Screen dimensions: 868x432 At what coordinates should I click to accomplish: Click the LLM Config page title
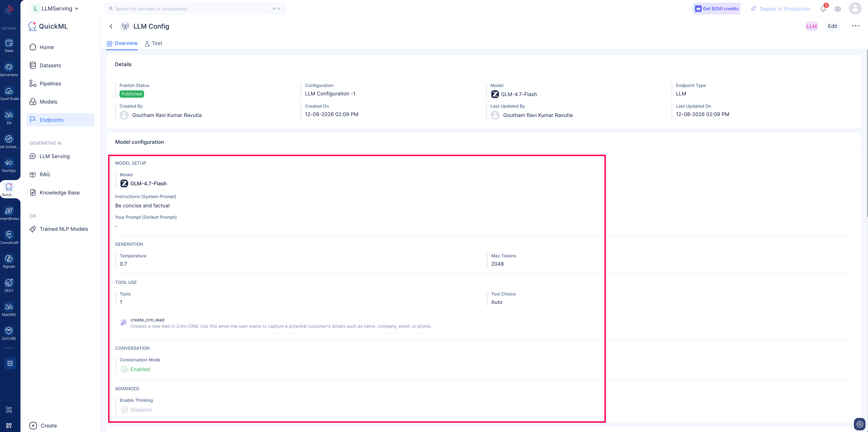coord(151,26)
